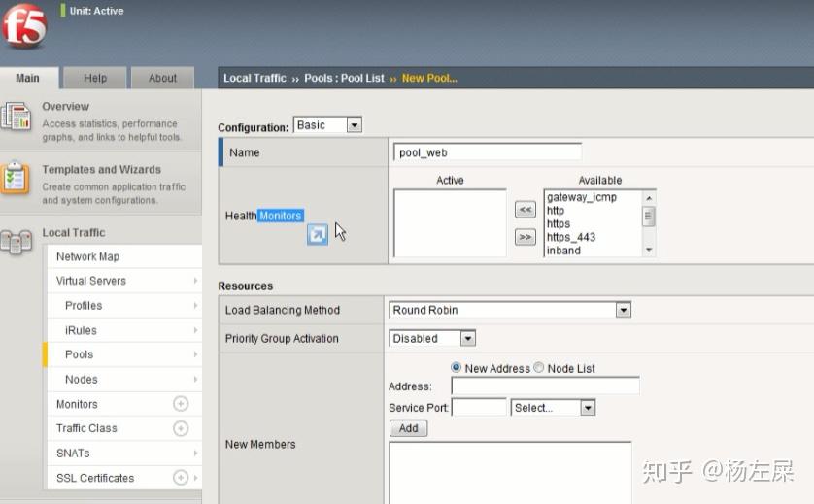This screenshot has width=814, height=504.
Task: Click Pools : Pool List breadcrumb link
Action: pos(344,78)
